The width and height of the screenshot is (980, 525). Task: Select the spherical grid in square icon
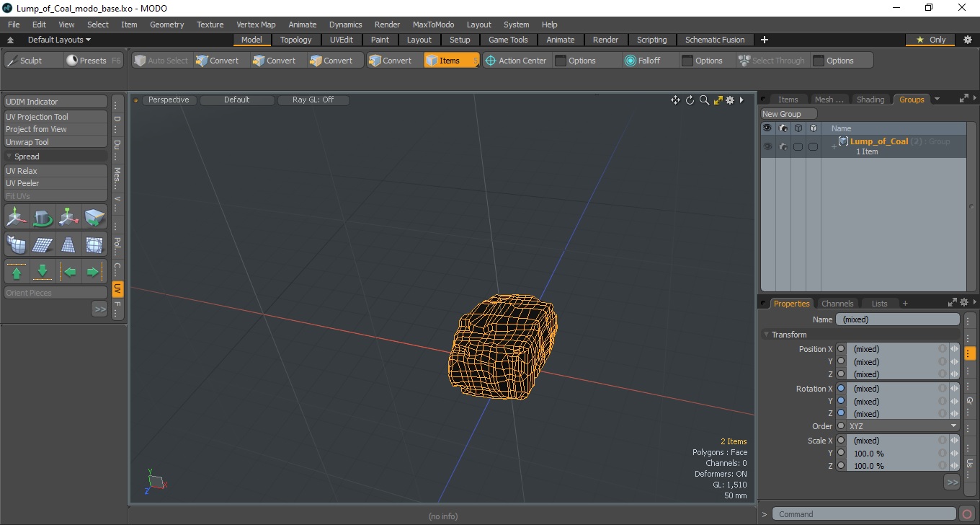[x=94, y=244]
